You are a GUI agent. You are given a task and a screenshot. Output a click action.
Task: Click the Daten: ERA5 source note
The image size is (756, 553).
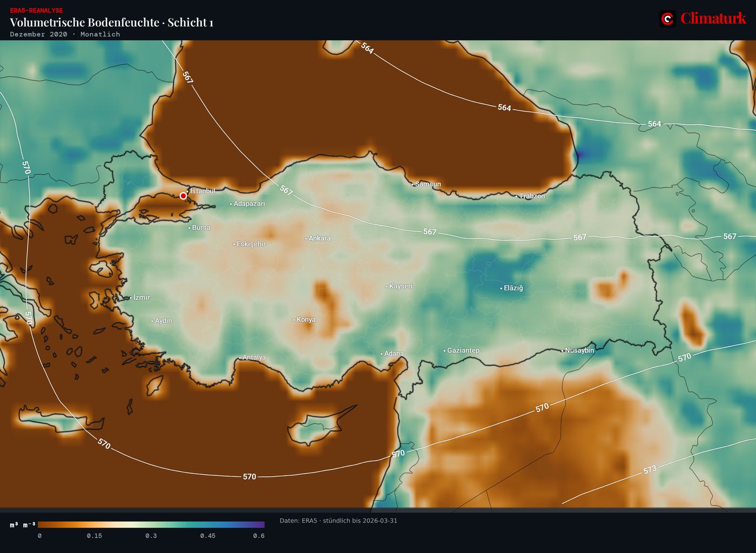pyautogui.click(x=339, y=521)
